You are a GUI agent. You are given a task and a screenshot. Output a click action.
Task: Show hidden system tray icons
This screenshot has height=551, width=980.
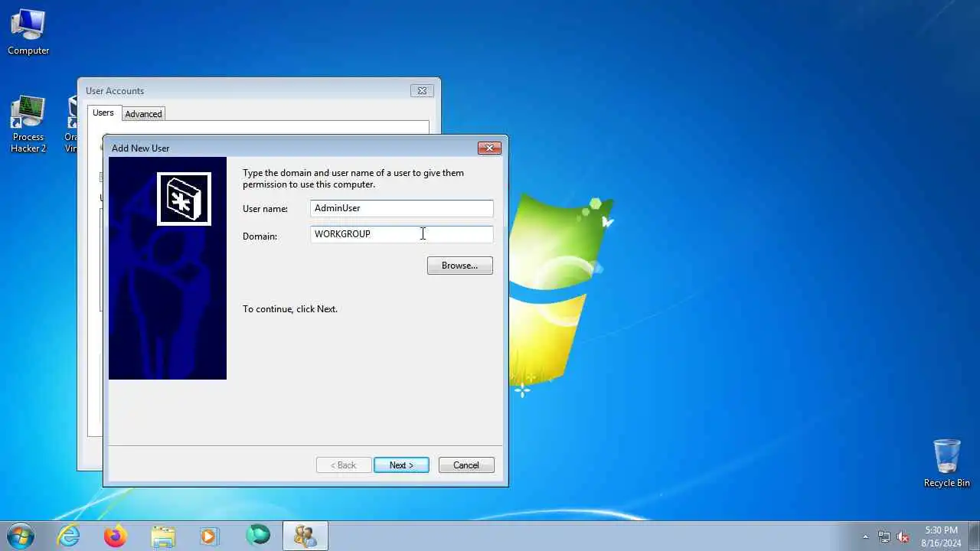tap(865, 536)
